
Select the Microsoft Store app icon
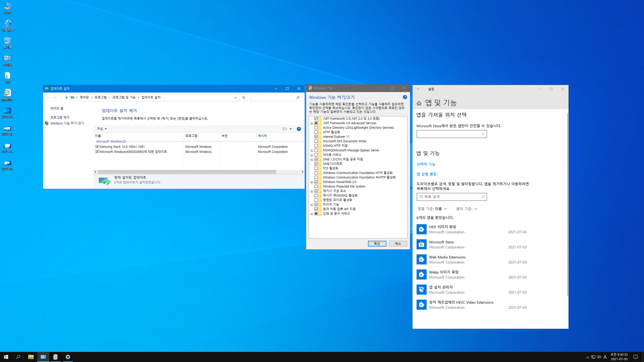click(x=422, y=244)
